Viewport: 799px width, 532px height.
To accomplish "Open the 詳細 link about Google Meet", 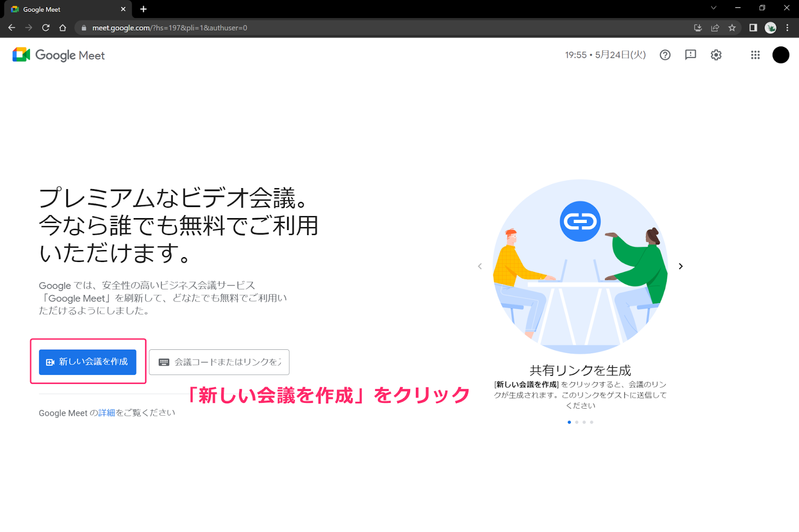I will pyautogui.click(x=106, y=413).
